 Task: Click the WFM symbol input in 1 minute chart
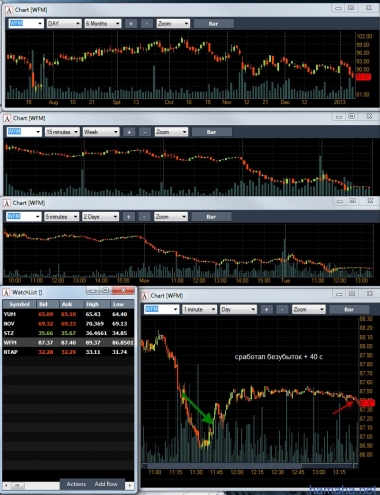162,310
